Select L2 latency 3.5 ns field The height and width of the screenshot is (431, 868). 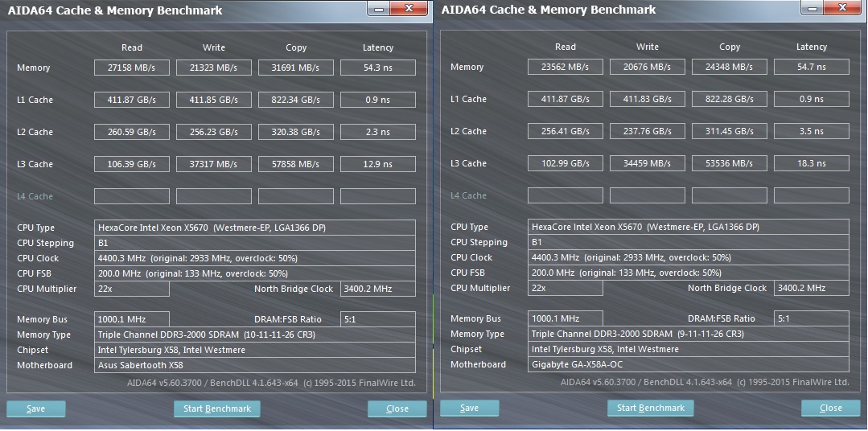point(811,130)
